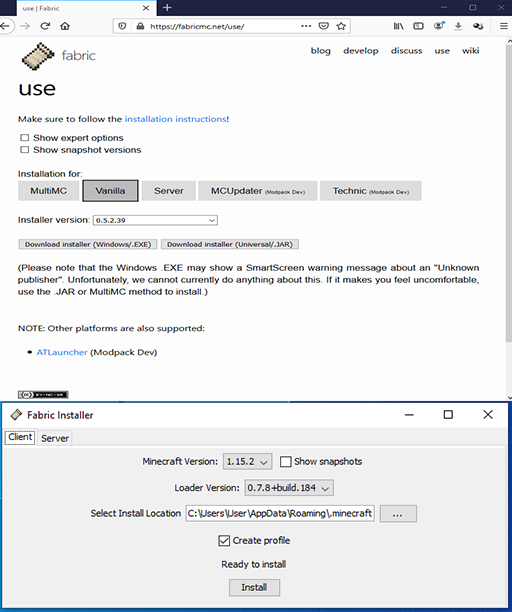
Task: Uncheck the Create profile checkbox
Action: 224,541
